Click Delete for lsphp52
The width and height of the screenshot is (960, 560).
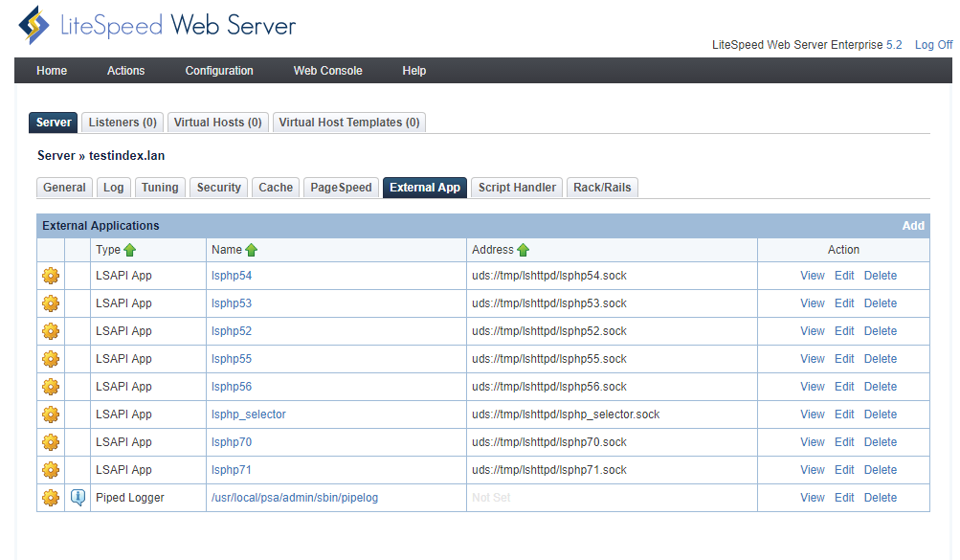coord(881,331)
